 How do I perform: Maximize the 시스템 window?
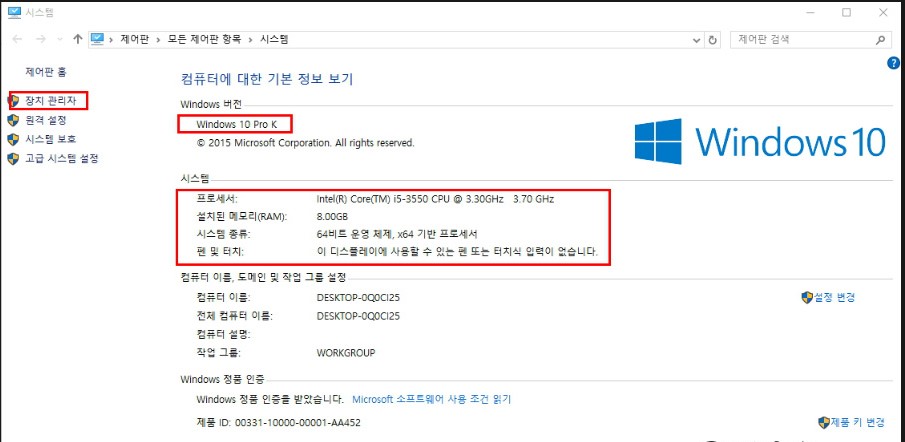846,12
